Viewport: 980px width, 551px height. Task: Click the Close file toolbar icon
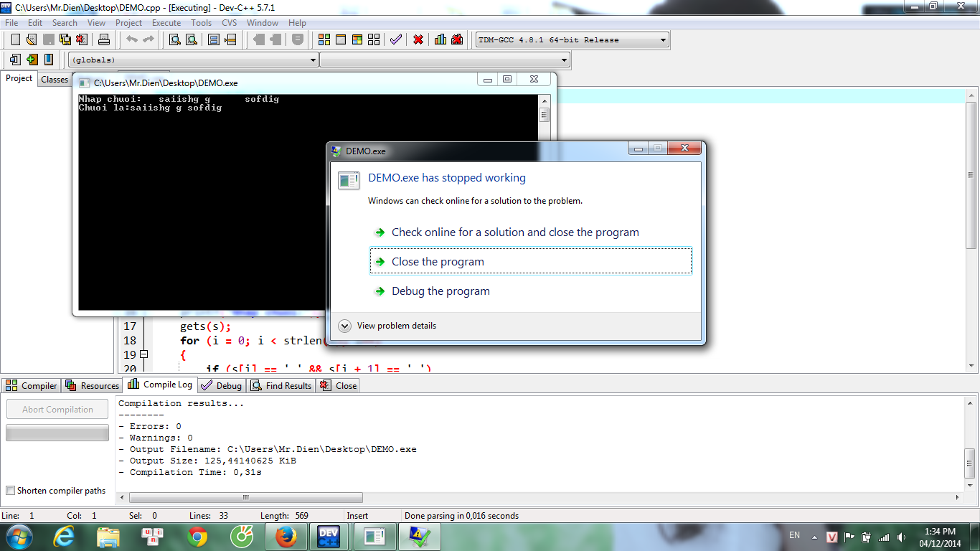point(81,39)
